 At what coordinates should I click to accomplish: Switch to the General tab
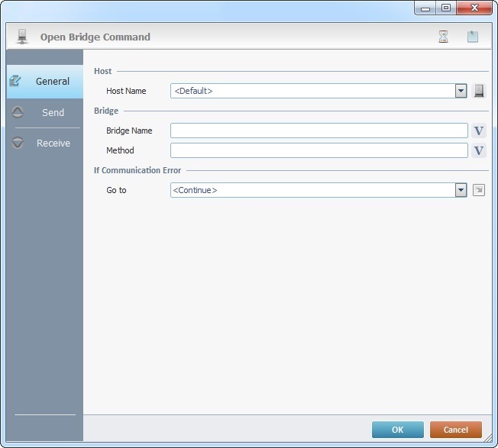coord(45,81)
